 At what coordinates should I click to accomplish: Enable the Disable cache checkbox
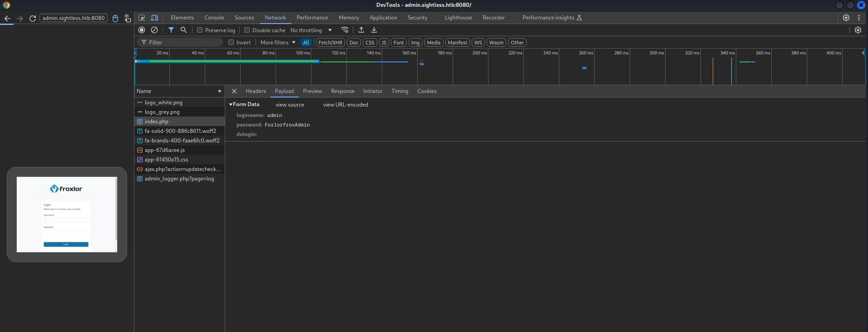coord(247,30)
